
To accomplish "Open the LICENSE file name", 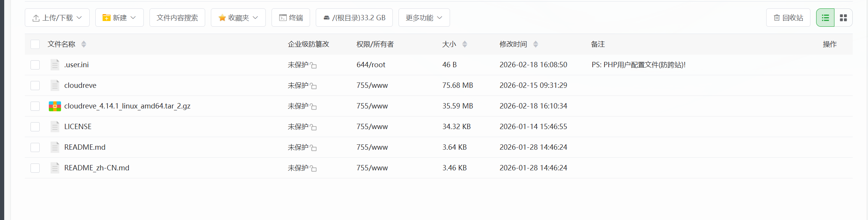I will click(x=78, y=126).
